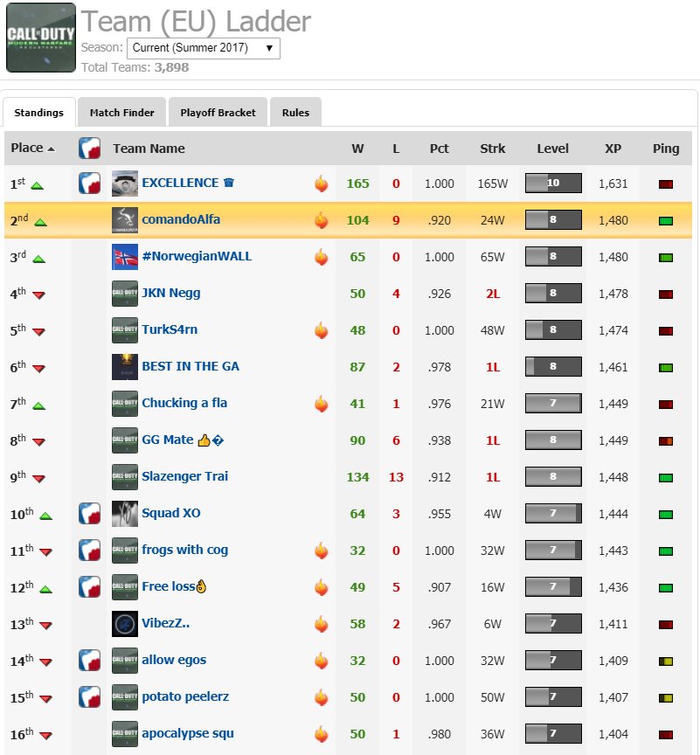Image resolution: width=700 pixels, height=755 pixels.
Task: Click EXCELLENCE's level 10 progress bar
Action: (x=552, y=183)
